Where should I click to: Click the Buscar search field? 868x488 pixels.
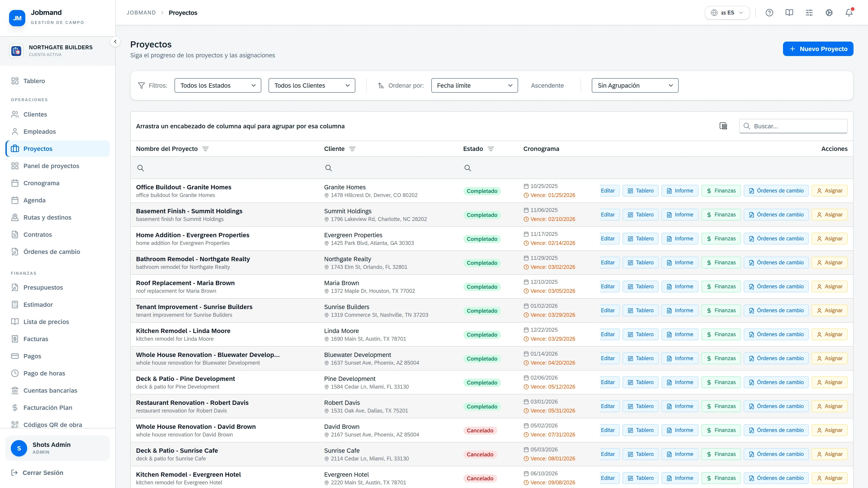(x=793, y=126)
